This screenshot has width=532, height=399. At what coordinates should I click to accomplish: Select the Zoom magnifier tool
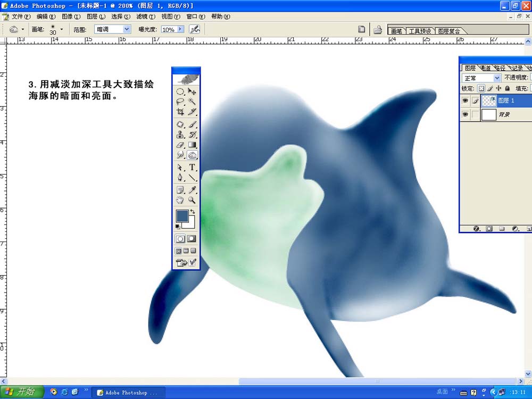tap(192, 200)
